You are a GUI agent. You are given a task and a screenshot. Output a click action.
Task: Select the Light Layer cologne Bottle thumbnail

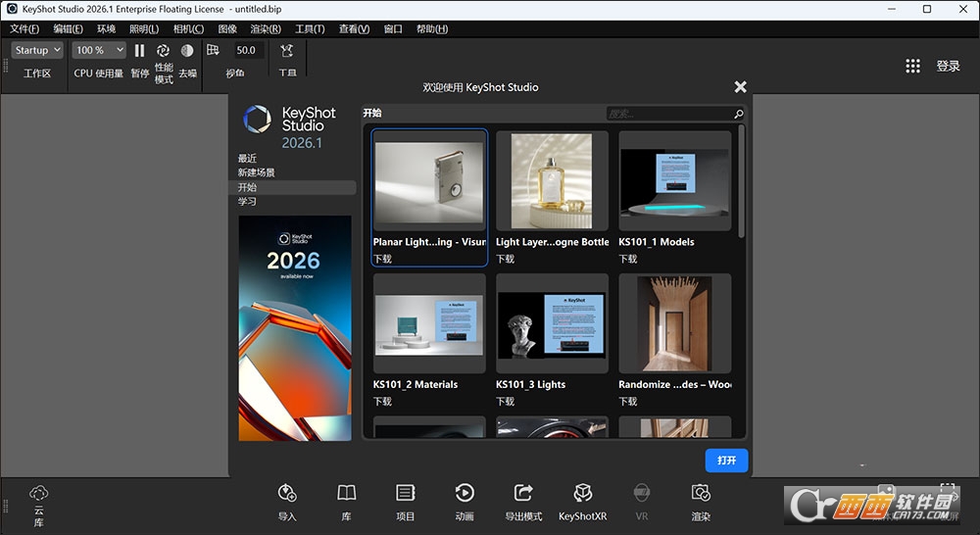pyautogui.click(x=551, y=181)
